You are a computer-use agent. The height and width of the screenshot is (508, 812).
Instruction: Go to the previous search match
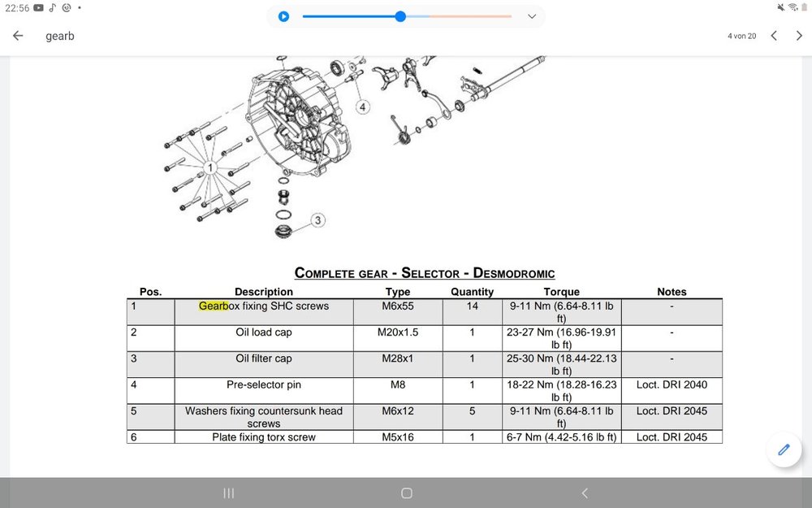point(774,36)
